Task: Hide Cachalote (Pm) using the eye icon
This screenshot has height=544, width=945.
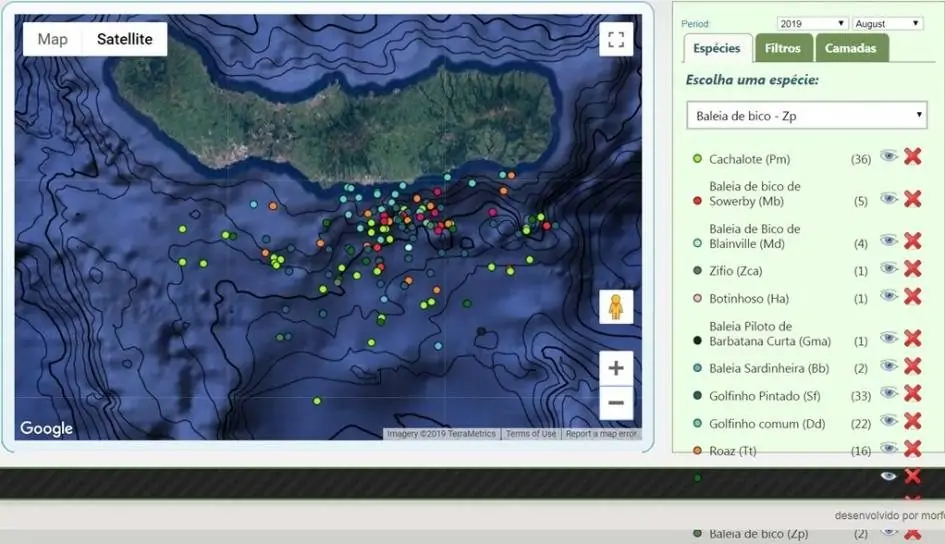Action: click(888, 156)
